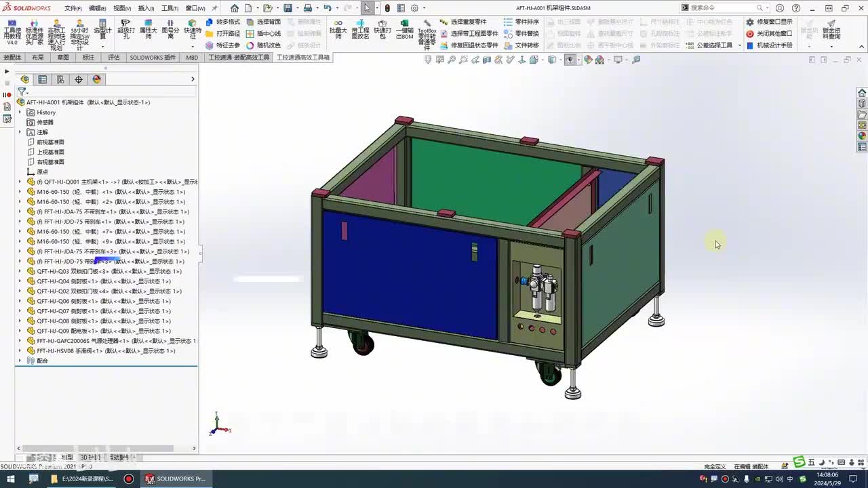Click the rebuild traffic light icon
868x488 pixels.
(x=387, y=8)
